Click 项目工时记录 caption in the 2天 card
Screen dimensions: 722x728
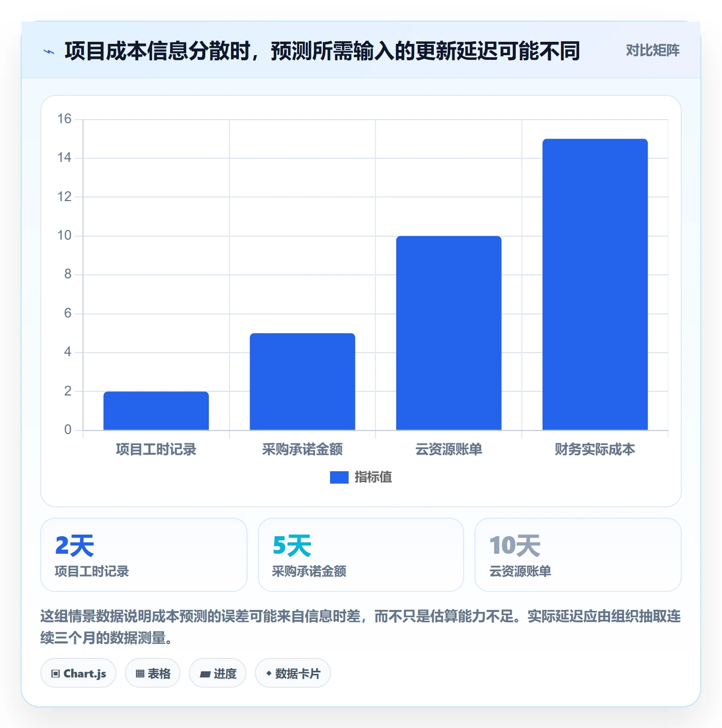92,571
